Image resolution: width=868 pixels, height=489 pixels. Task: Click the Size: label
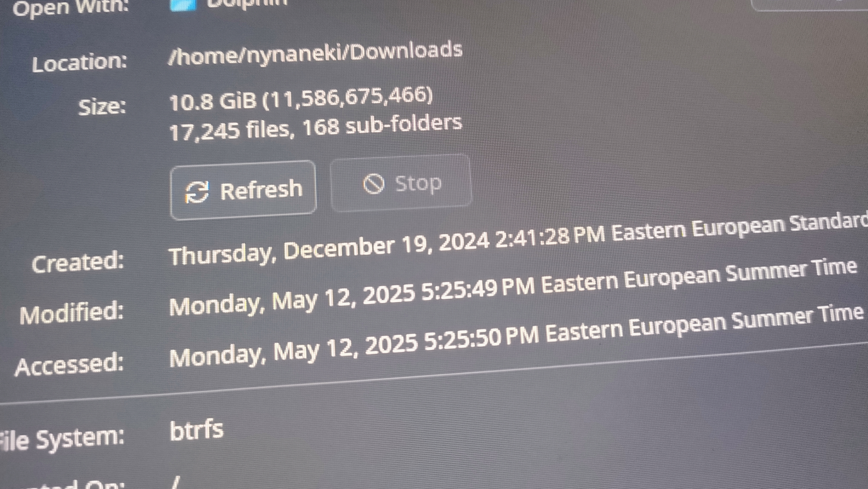point(102,107)
